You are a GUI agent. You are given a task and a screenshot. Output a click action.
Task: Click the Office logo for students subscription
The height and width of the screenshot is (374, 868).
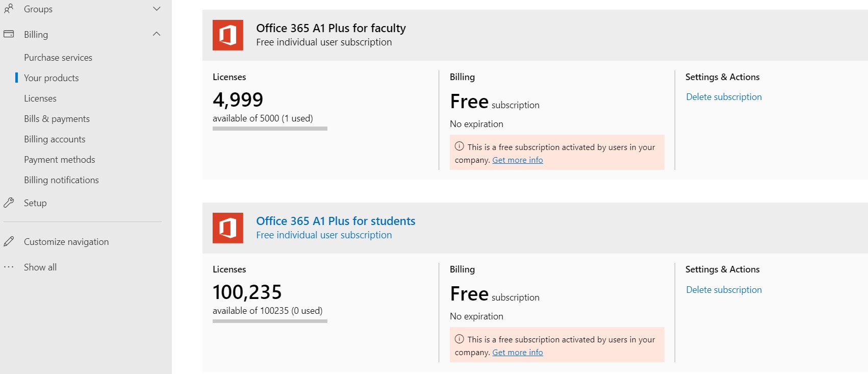pos(228,228)
